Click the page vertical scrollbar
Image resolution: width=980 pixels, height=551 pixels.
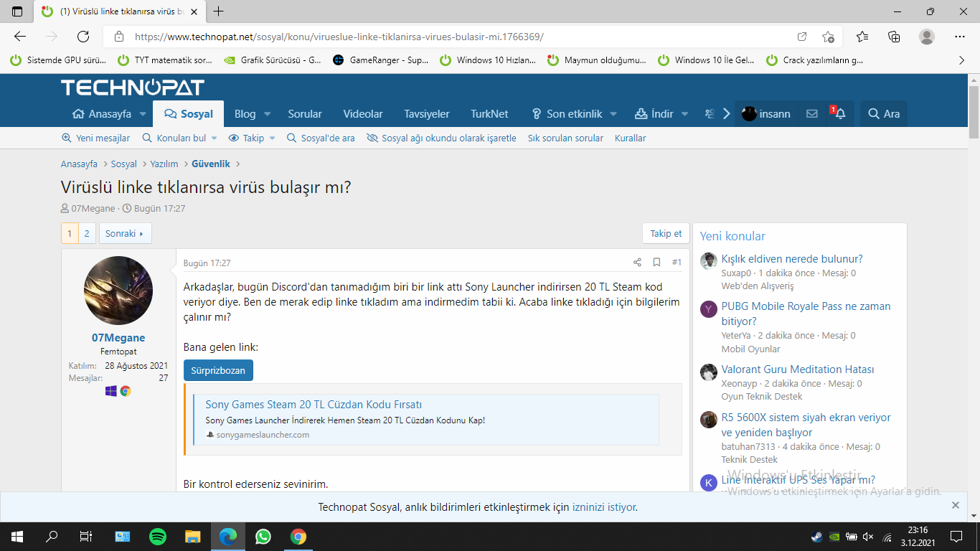[974, 111]
